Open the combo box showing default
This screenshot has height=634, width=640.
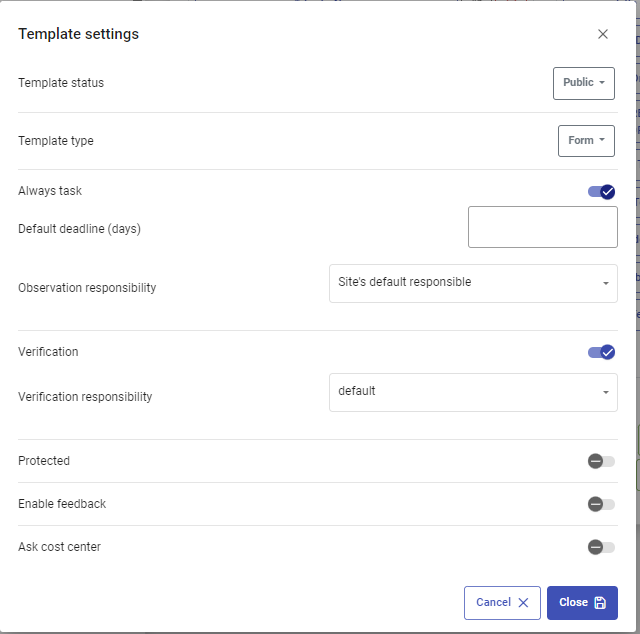click(x=473, y=392)
